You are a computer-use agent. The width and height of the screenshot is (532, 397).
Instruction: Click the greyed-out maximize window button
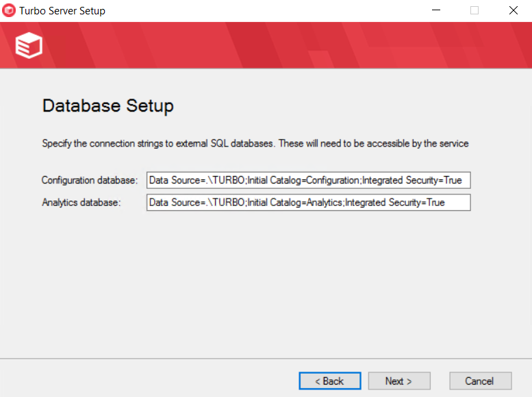[x=474, y=11]
